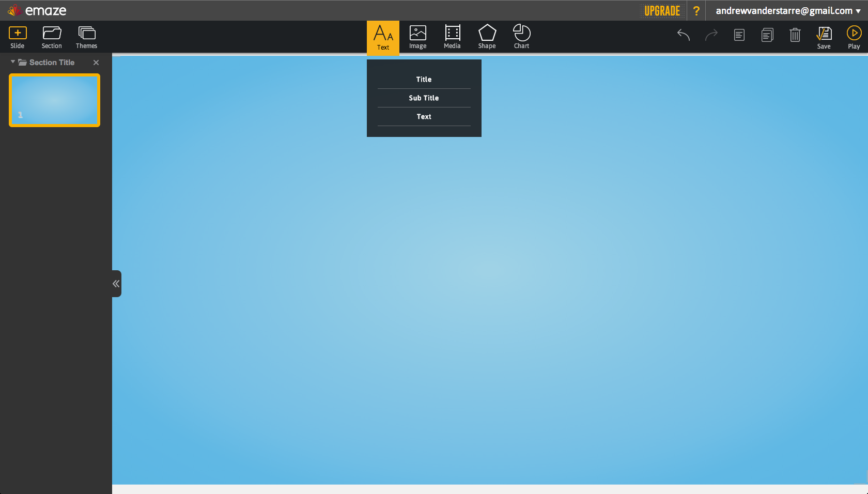Delete using the trash icon

click(795, 35)
